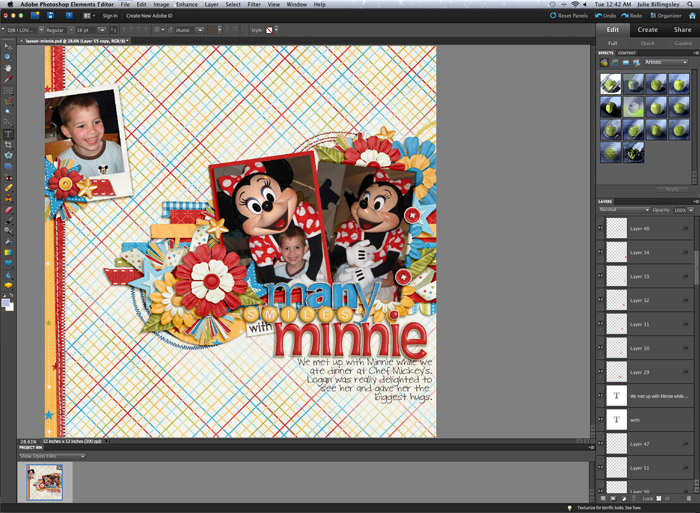Open the Artistic filter category dropdown
Screen dimensions: 700x513
pyautogui.click(x=666, y=63)
